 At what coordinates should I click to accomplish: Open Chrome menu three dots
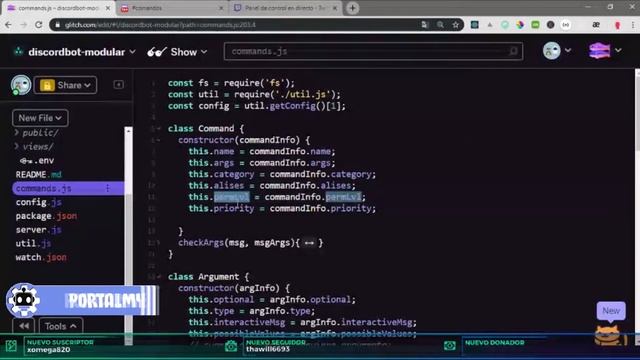click(633, 25)
